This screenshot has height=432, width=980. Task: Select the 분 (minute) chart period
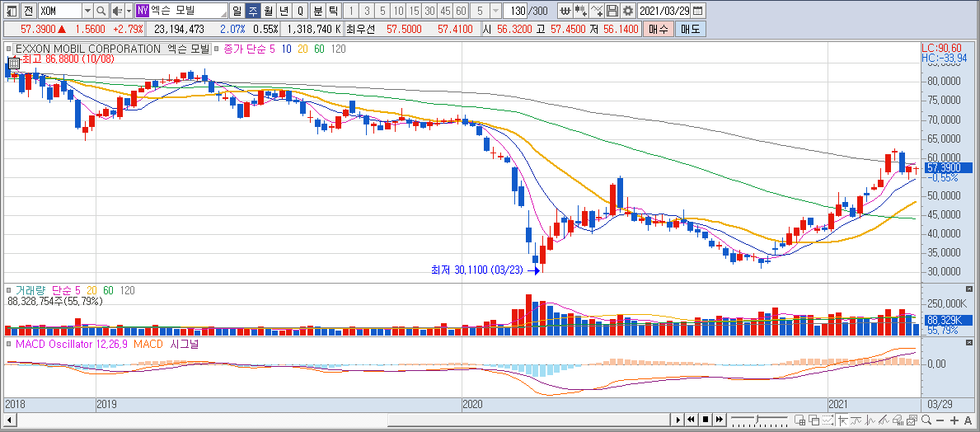point(317,11)
